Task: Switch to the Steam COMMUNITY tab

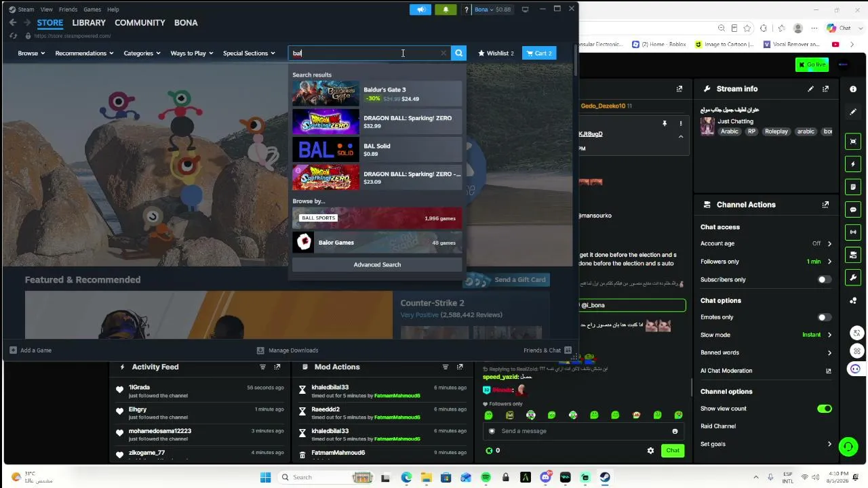Action: tap(140, 22)
